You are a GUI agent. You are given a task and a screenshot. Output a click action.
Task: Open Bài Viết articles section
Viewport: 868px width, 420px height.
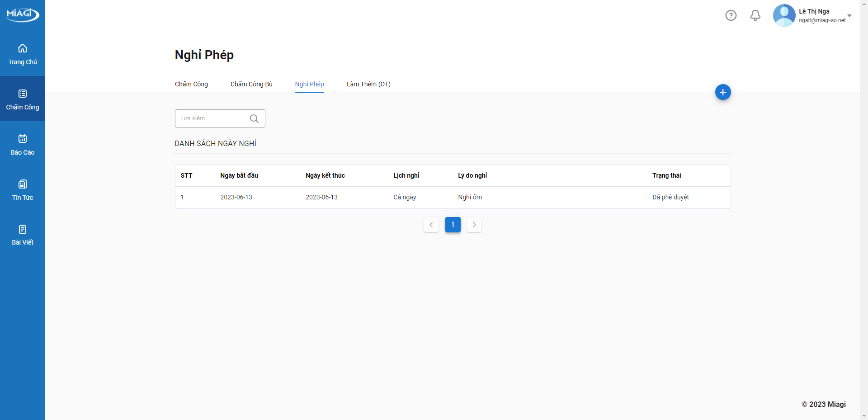(x=23, y=235)
